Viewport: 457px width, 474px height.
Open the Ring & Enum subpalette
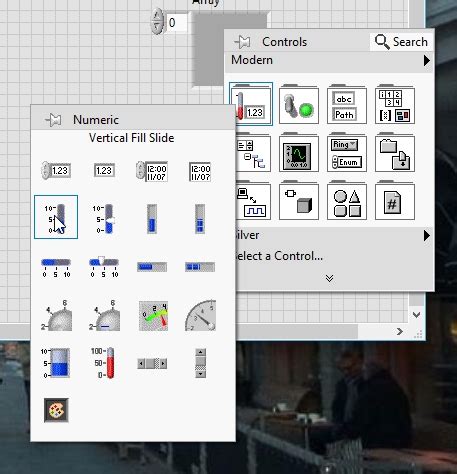[347, 153]
